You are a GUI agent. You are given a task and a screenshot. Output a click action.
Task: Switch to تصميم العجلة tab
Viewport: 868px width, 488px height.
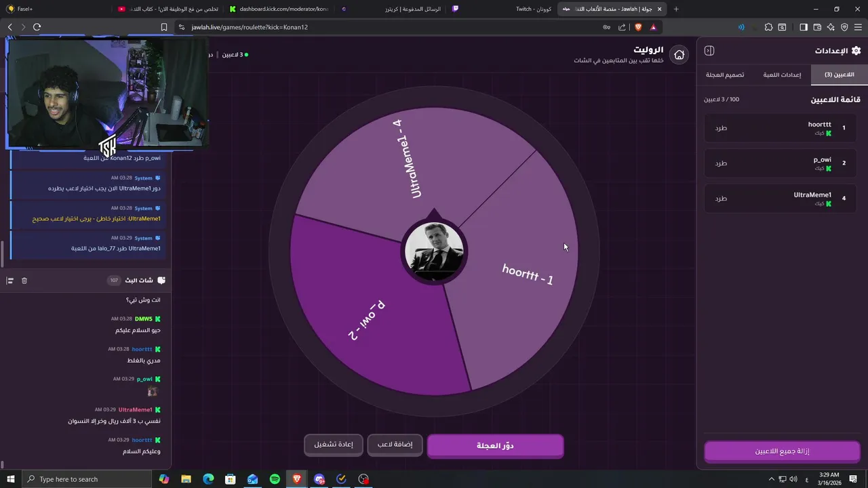(725, 75)
